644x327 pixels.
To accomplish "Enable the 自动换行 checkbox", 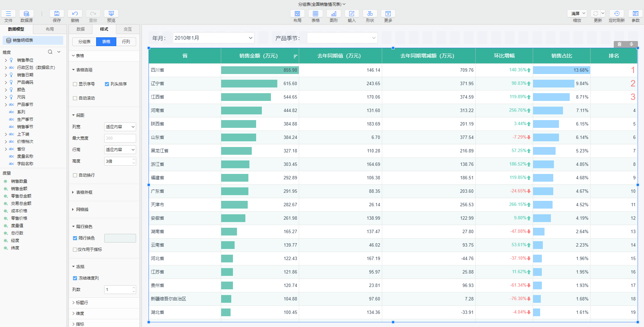I will pos(75,175).
